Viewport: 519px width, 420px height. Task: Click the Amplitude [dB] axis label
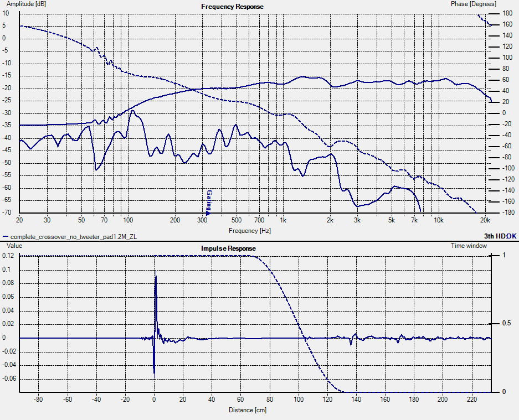point(26,4)
